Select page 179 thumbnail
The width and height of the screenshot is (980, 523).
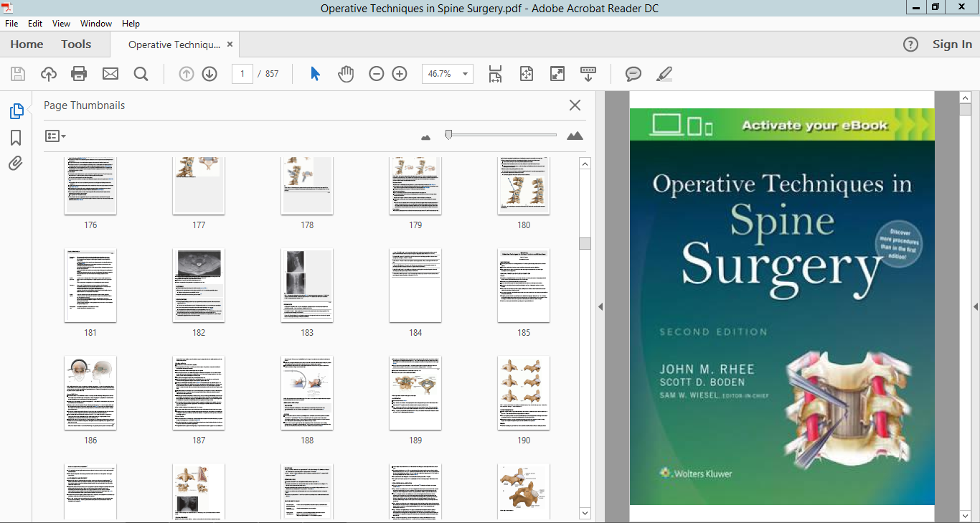click(415, 186)
